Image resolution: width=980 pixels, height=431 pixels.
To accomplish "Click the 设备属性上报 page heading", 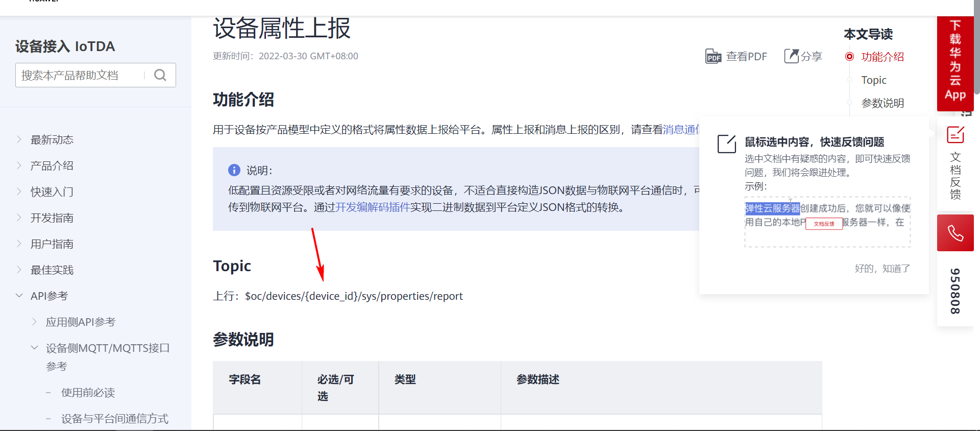I will [x=282, y=28].
